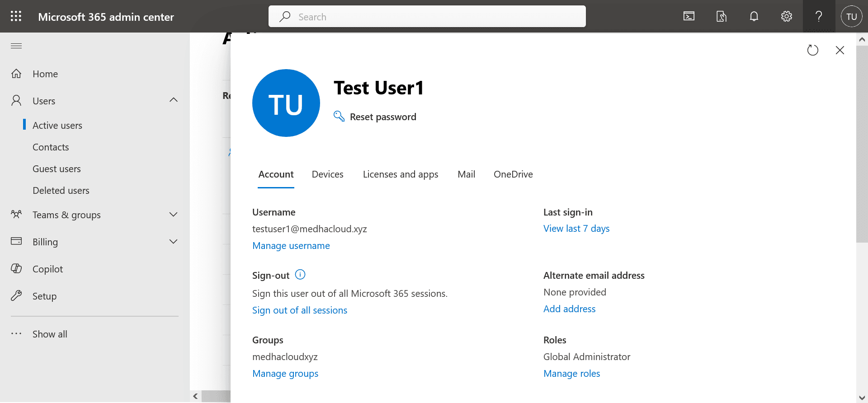Click Manage groups link
This screenshot has height=403, width=868.
click(x=285, y=373)
